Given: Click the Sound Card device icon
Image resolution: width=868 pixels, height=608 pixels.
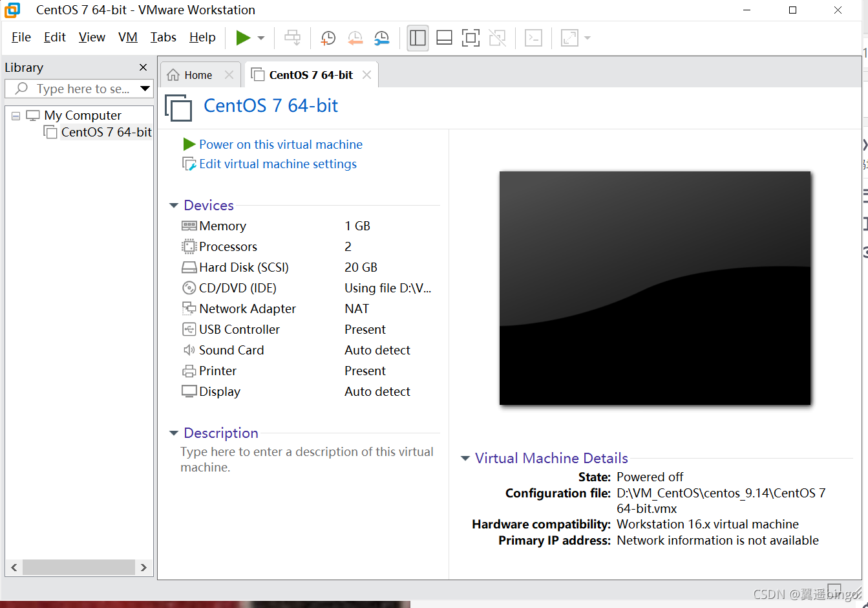Looking at the screenshot, I should (189, 350).
